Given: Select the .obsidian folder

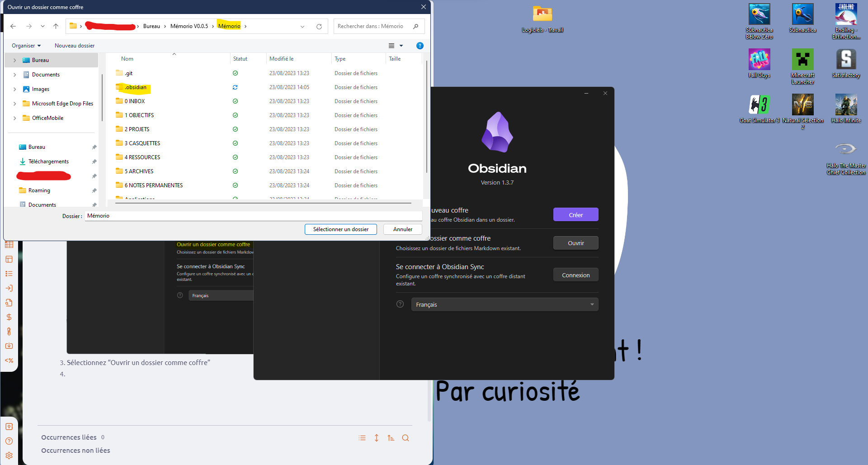Looking at the screenshot, I should pyautogui.click(x=135, y=87).
